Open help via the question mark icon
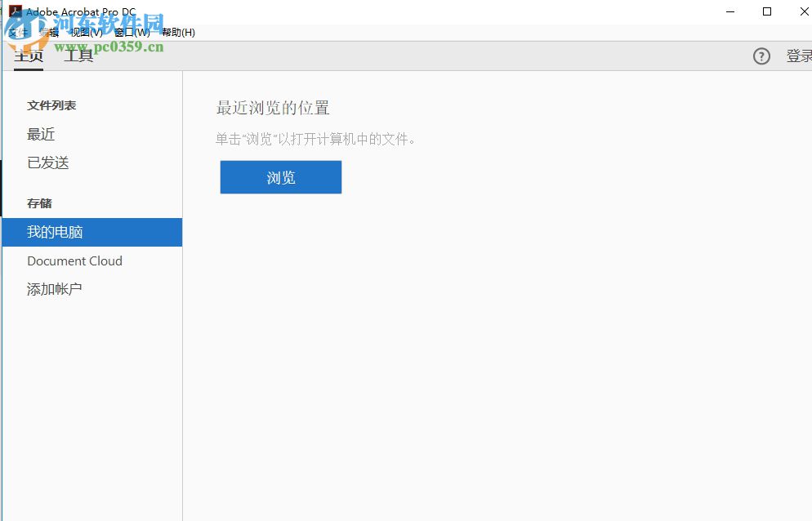The image size is (812, 521). (x=761, y=56)
